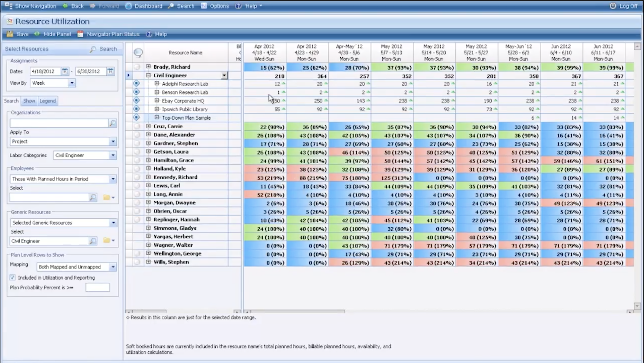
Task: Click the Log Off power icon
Action: coord(613,6)
